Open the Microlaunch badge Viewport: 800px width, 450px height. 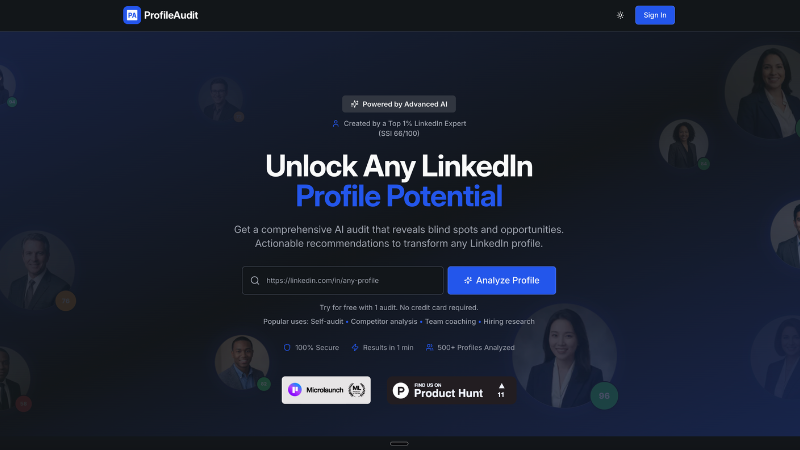(326, 390)
